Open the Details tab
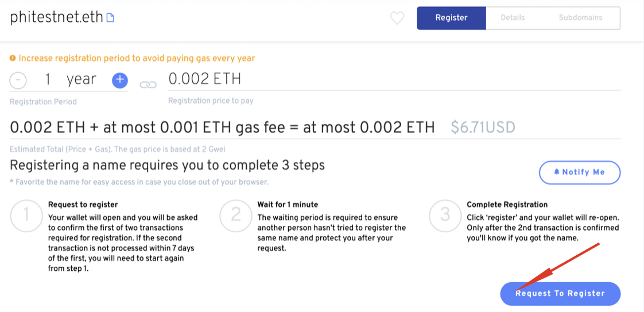This screenshot has height=312, width=644. pos(513,18)
